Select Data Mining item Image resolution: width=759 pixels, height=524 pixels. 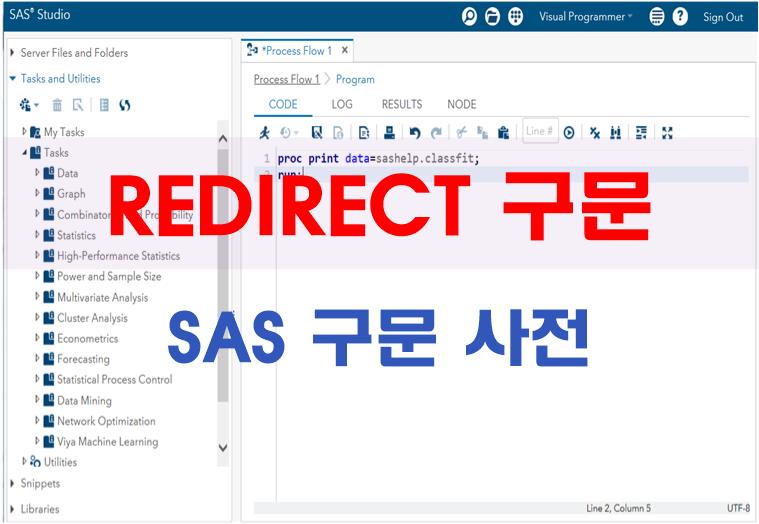84,401
